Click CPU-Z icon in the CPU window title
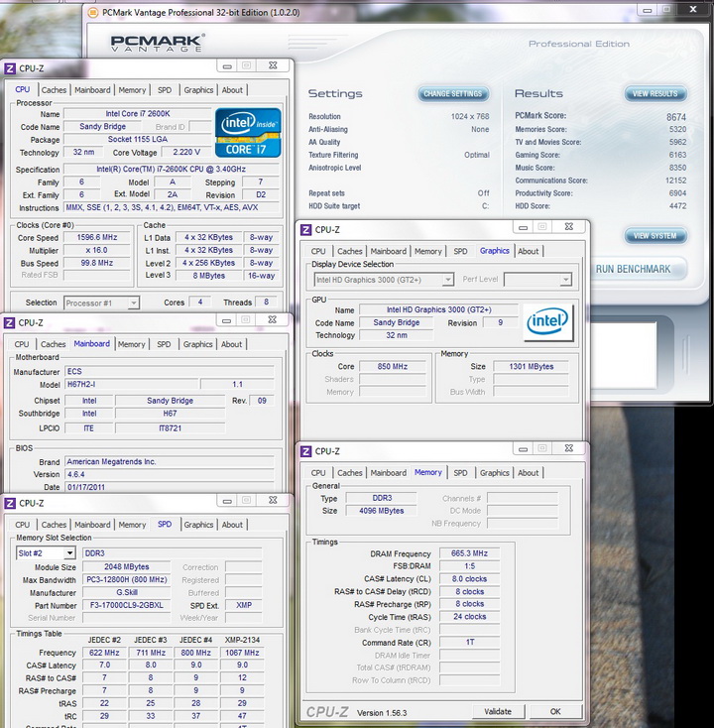Viewport: 714px width, 728px height. tap(9, 68)
